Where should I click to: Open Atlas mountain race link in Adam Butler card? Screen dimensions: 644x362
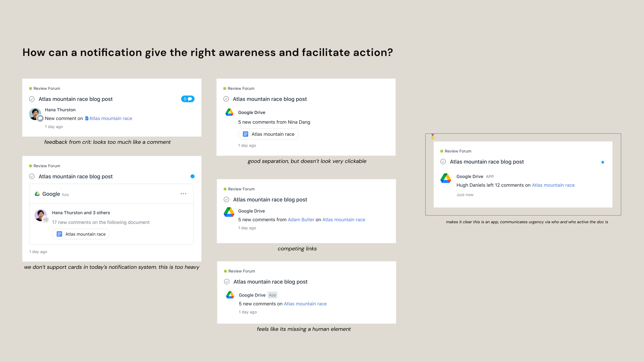[344, 220]
